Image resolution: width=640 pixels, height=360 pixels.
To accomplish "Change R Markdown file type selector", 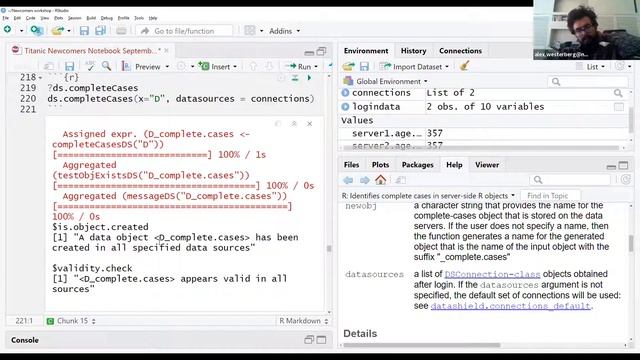I will coord(303,321).
